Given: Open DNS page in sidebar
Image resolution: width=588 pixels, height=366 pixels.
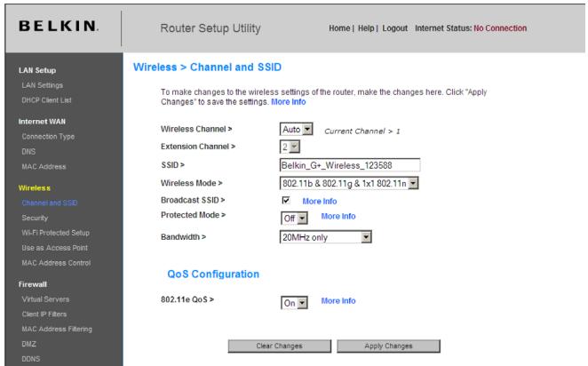Looking at the screenshot, I should 28,152.
